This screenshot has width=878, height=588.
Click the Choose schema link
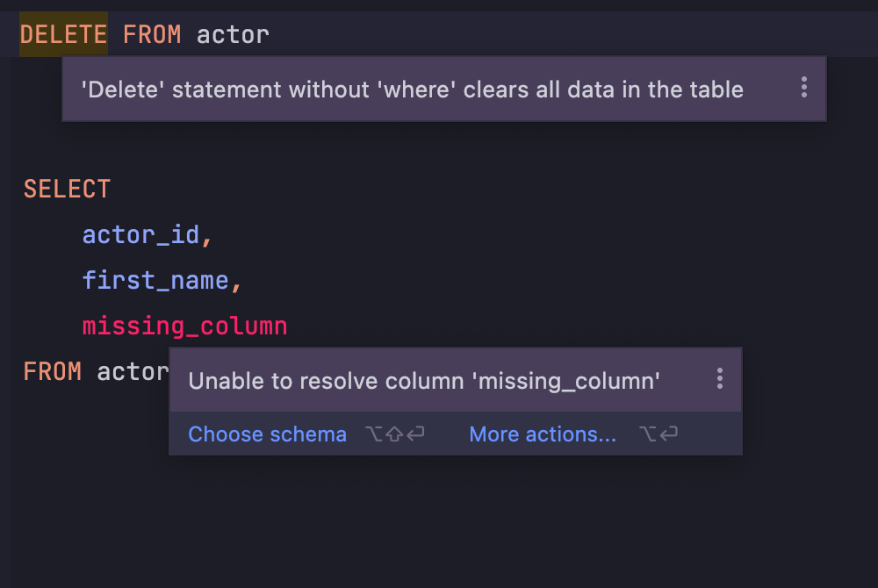pos(267,434)
